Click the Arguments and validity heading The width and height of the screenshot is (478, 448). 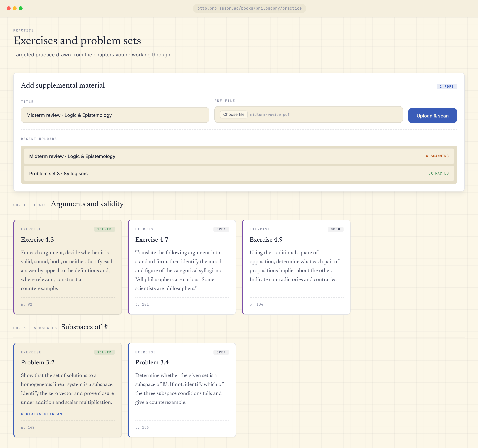87,204
